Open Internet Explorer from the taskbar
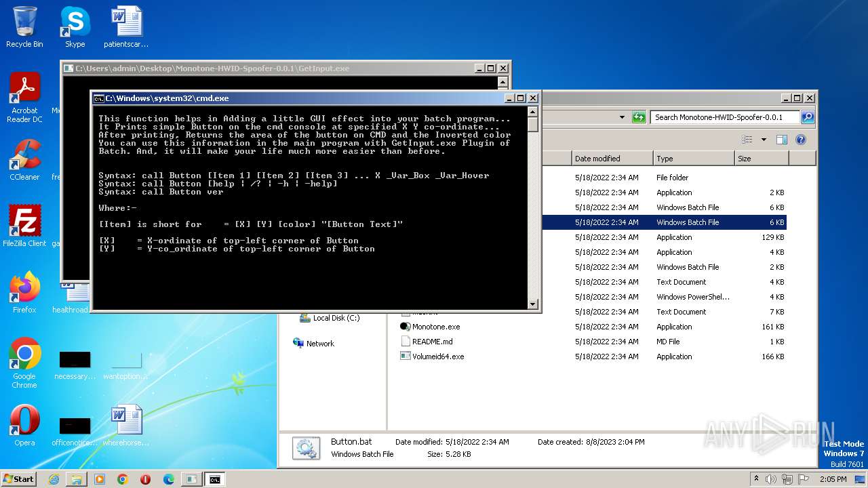Screen dimensions: 868x488 pos(54,479)
